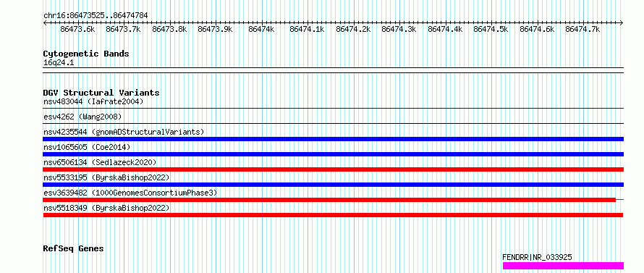Open variant nsv6506134 (Sedlazeck2020) label

click(100, 162)
